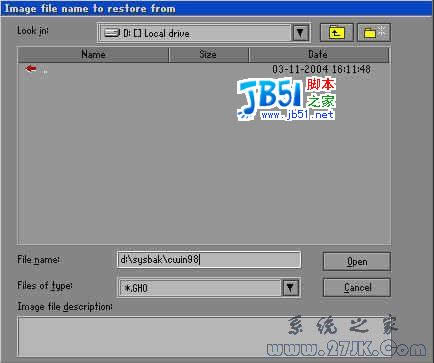This screenshot has height=363, width=434.
Task: Expand the Files of type dropdown arrow
Action: point(290,288)
